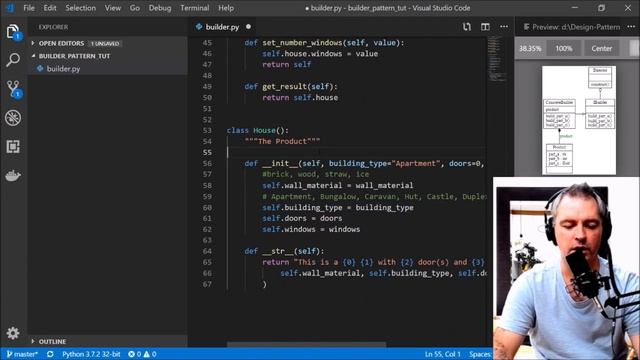
Task: Click 'self.wall_material = wall_material' line
Action: [338, 185]
